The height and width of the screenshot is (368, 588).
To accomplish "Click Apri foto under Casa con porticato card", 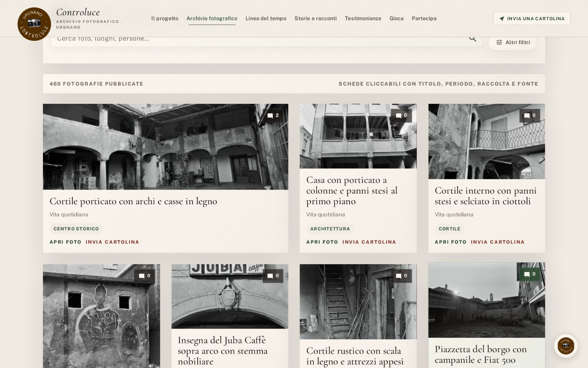I will [322, 242].
